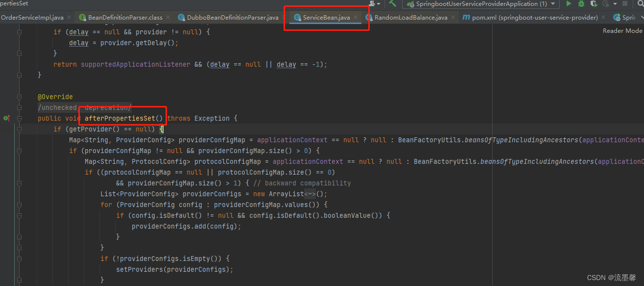
Task: Close the pom.xml tab
Action: pyautogui.click(x=603, y=18)
